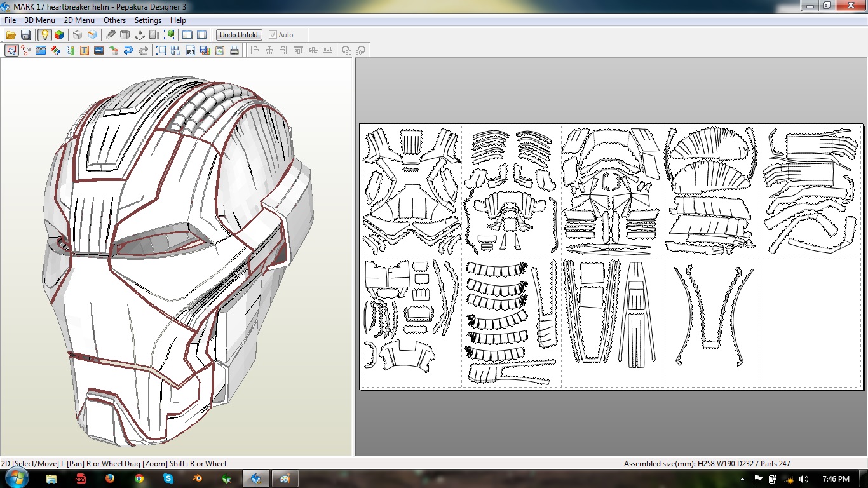This screenshot has height=488, width=868.
Task: Open Chrome from the taskbar
Action: pos(139,478)
